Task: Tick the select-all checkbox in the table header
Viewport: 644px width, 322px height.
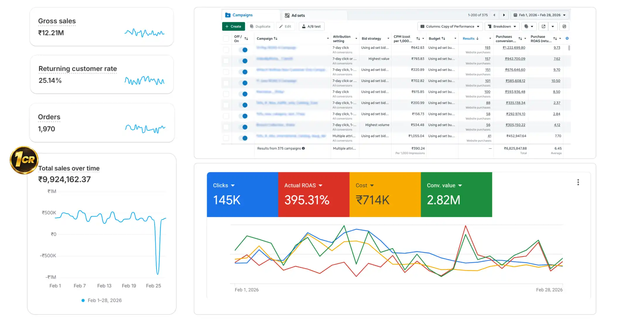Action: [226, 38]
